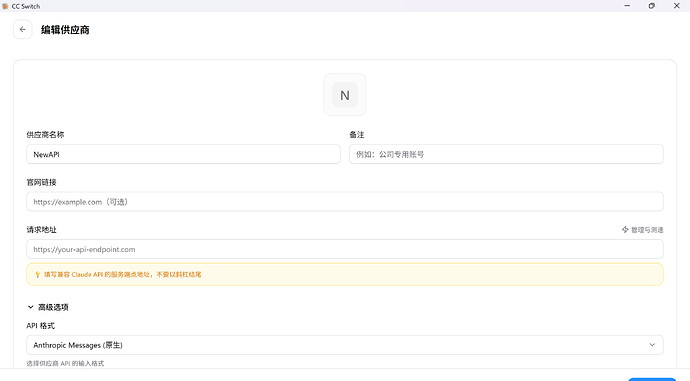Image resolution: width=690 pixels, height=381 pixels.
Task: Go back using the left arrow button
Action: coord(22,29)
